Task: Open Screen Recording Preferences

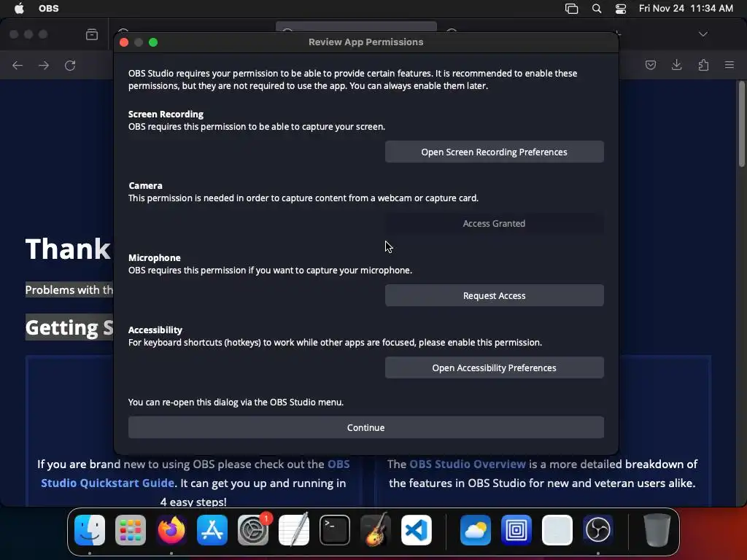Action: (494, 152)
